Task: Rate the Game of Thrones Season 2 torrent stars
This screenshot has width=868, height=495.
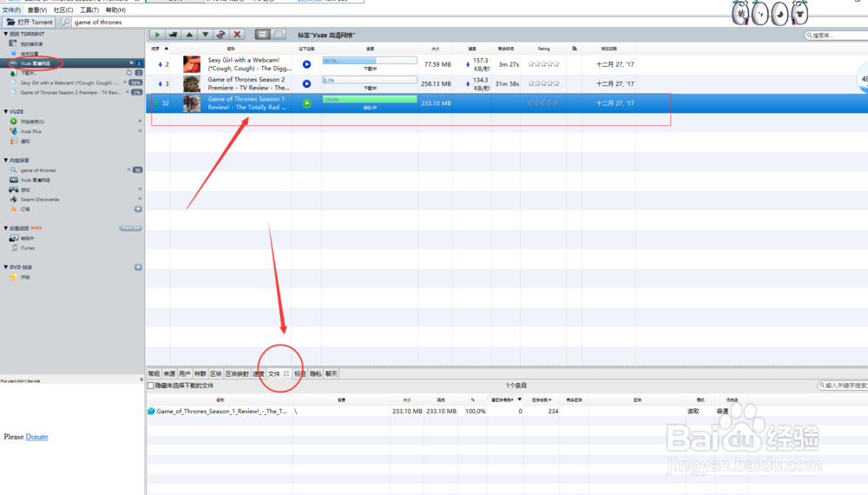Action: (543, 83)
